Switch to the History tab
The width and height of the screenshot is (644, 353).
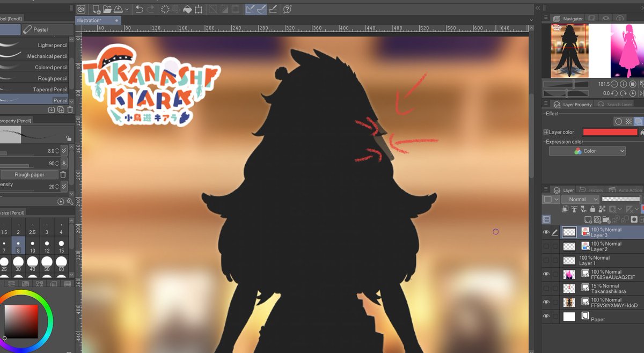coord(592,190)
